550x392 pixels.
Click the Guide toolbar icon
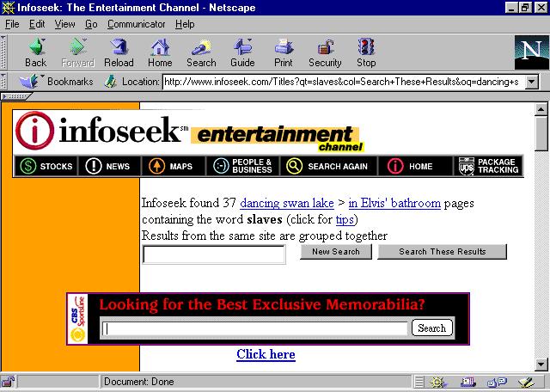242,52
